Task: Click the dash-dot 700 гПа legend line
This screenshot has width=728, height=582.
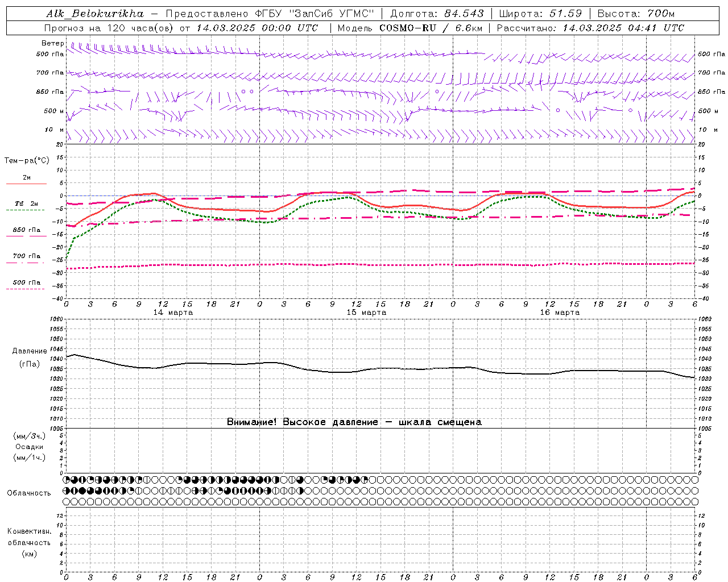Action: tap(26, 263)
